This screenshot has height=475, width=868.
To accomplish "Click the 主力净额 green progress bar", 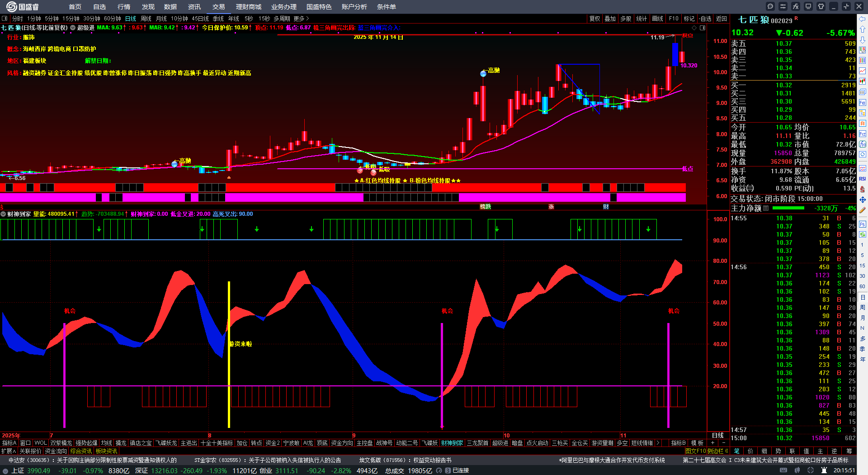I will (788, 208).
